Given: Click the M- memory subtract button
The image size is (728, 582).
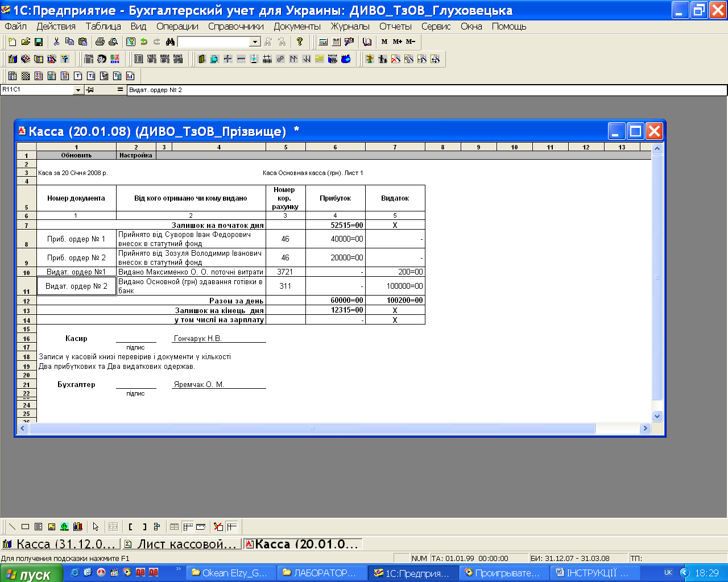Looking at the screenshot, I should point(411,42).
